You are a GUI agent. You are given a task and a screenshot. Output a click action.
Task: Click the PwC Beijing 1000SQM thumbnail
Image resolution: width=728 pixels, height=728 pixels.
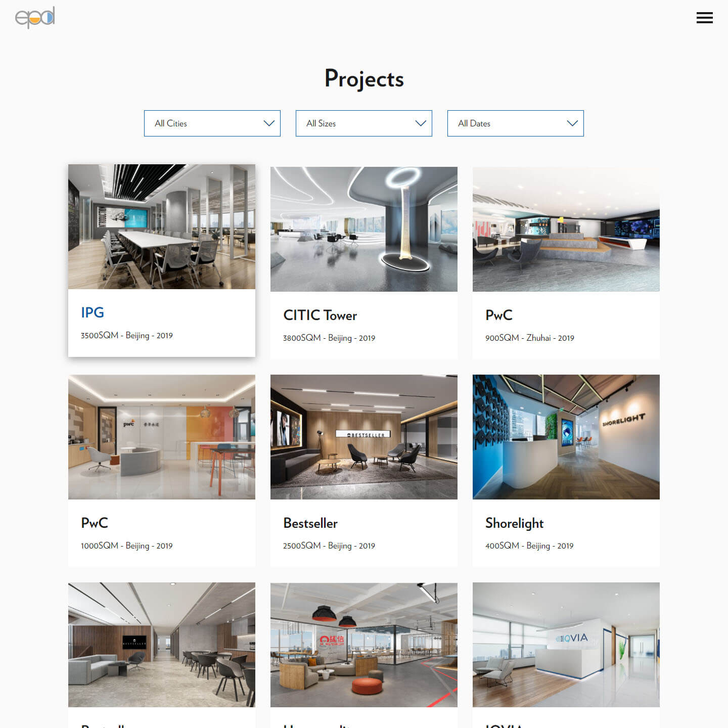(x=161, y=437)
